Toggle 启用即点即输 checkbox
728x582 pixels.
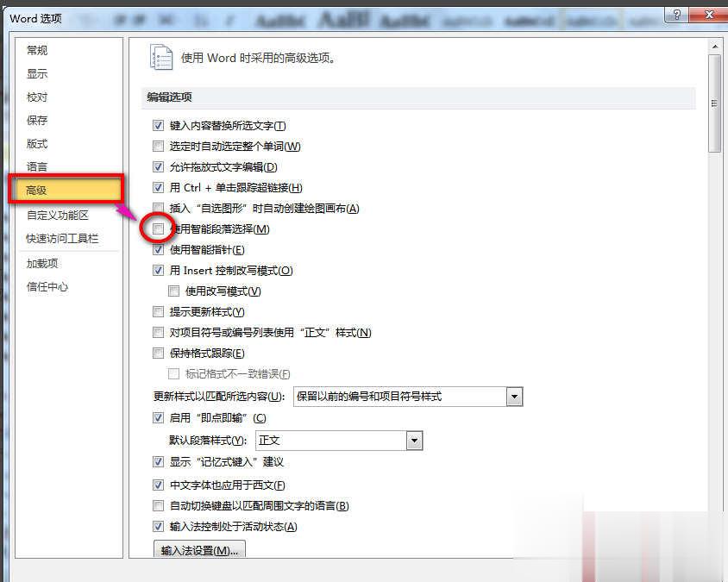(x=159, y=417)
